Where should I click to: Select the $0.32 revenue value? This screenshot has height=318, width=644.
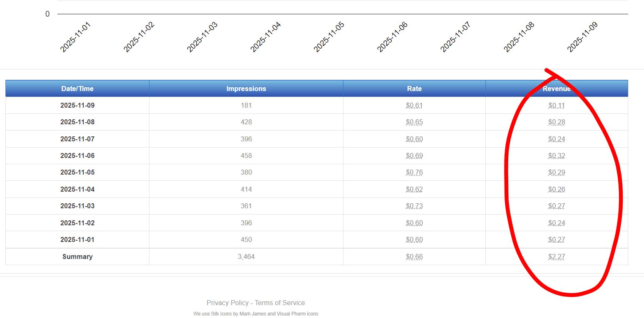pyautogui.click(x=557, y=156)
